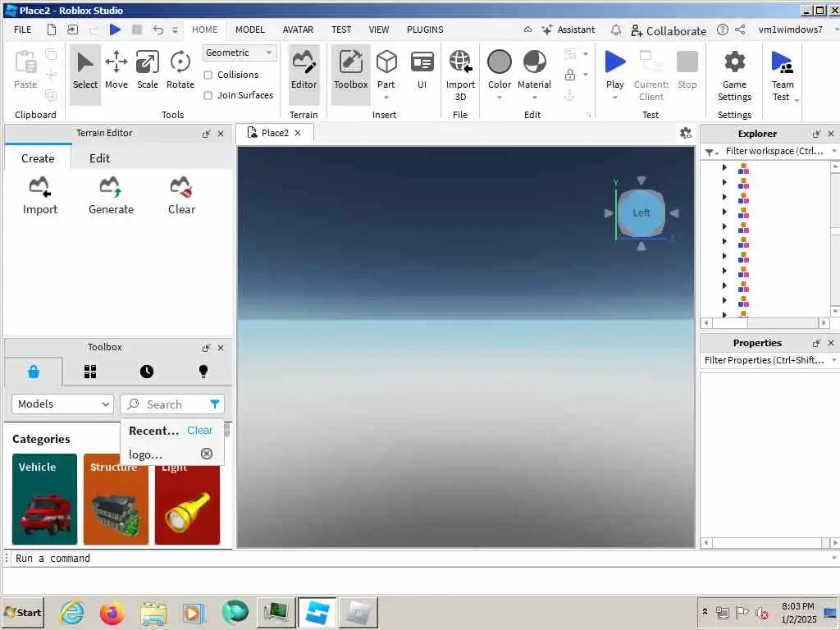Enable the Join Surfaces checkbox
840x630 pixels.
208,95
